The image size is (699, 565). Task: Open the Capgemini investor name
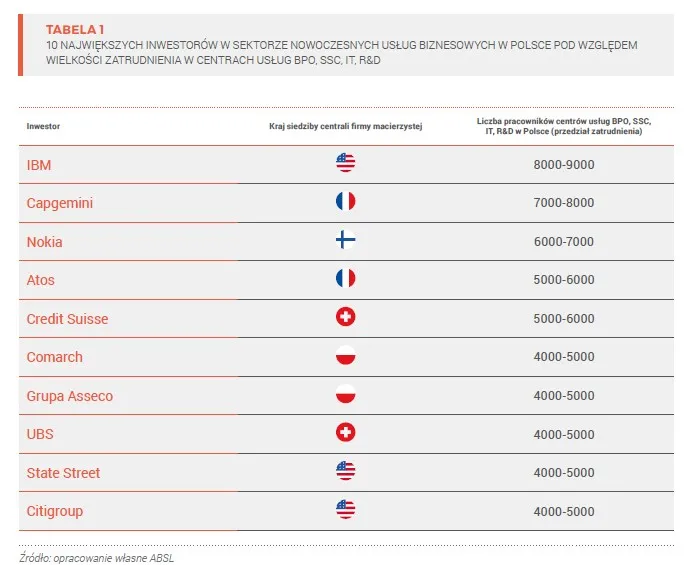click(59, 203)
